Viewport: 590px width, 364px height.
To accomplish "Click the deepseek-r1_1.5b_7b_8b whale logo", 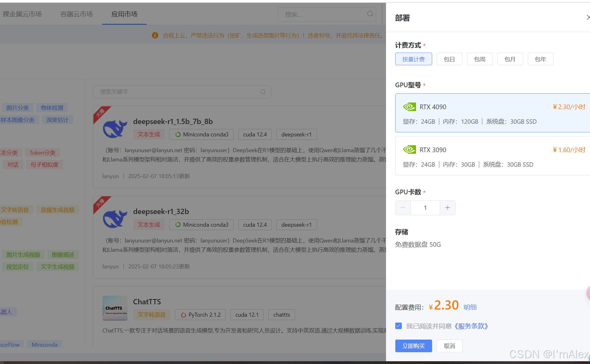I will (x=115, y=129).
